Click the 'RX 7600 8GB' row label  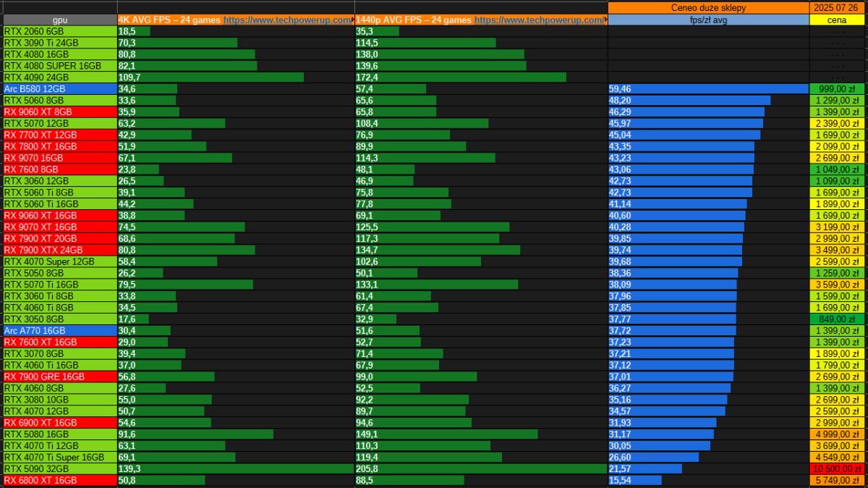(x=60, y=169)
